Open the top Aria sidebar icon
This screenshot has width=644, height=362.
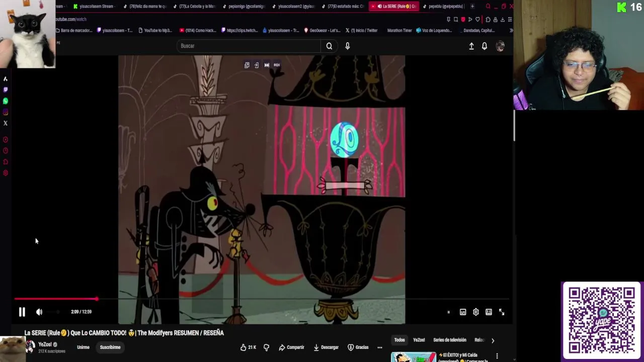(x=6, y=78)
